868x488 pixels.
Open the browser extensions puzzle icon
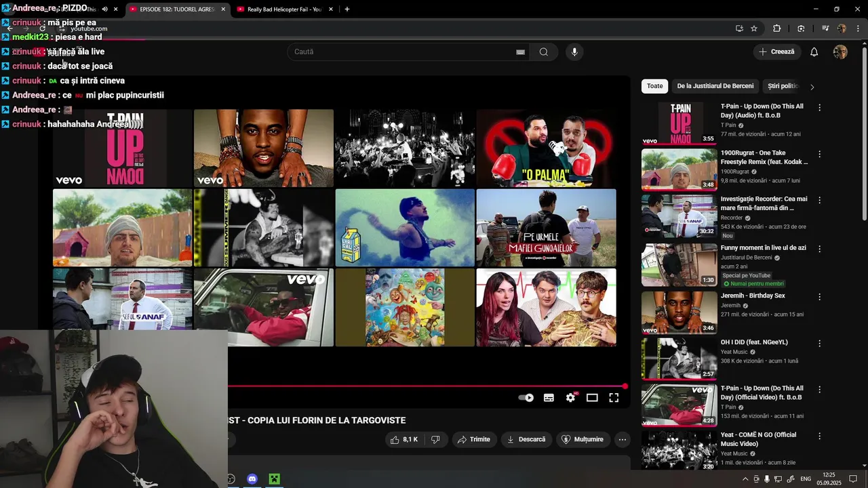click(777, 28)
